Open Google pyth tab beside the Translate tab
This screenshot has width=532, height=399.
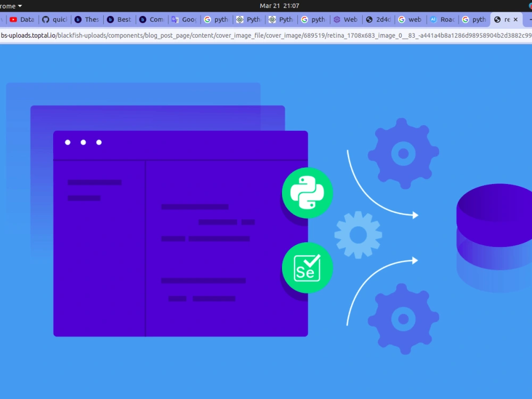(217, 20)
